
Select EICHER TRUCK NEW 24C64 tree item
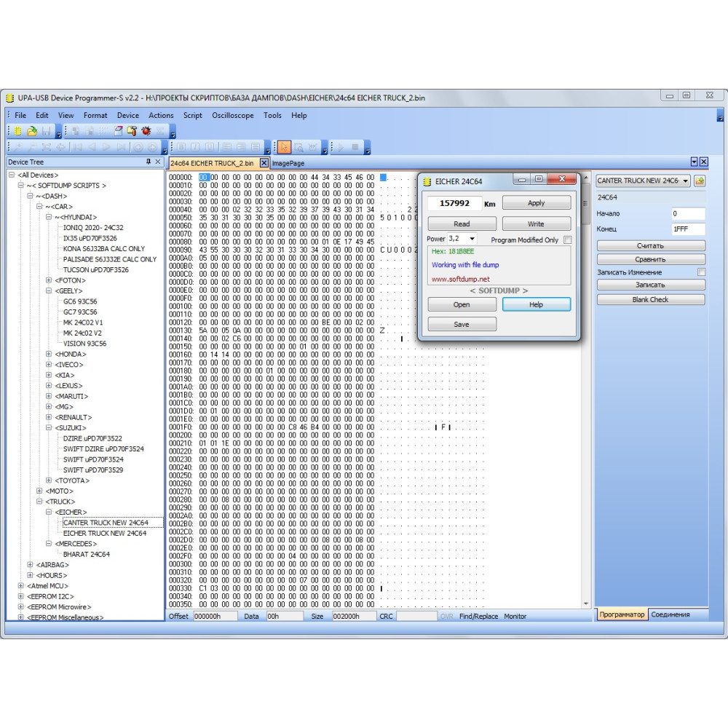(105, 533)
